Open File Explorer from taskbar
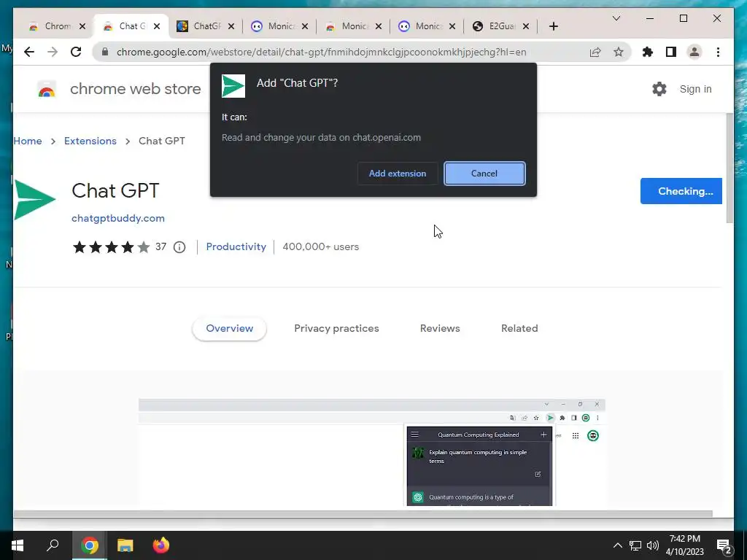This screenshot has width=747, height=560. tap(125, 545)
